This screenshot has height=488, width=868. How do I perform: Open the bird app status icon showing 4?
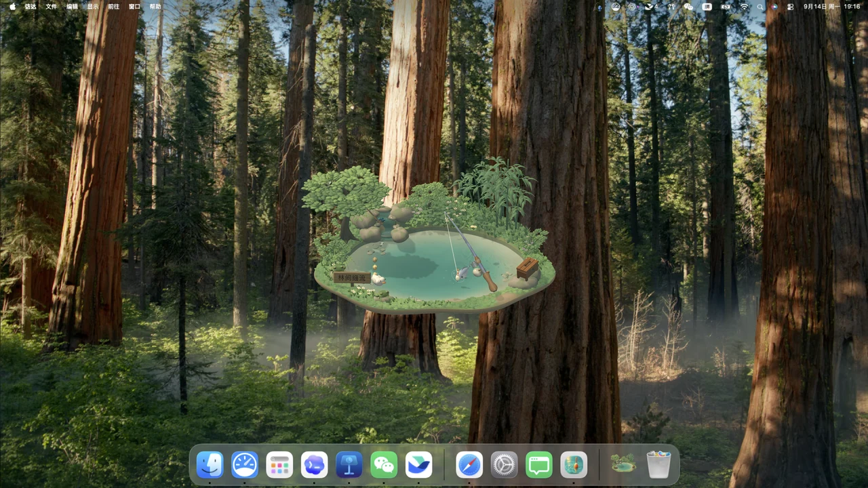tap(651, 7)
